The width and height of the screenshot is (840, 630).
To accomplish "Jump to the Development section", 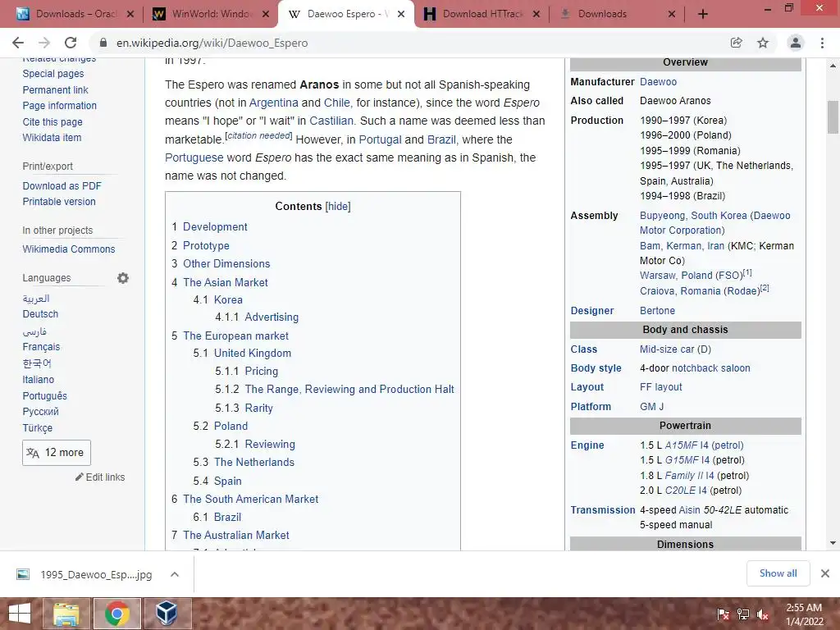I will [215, 226].
